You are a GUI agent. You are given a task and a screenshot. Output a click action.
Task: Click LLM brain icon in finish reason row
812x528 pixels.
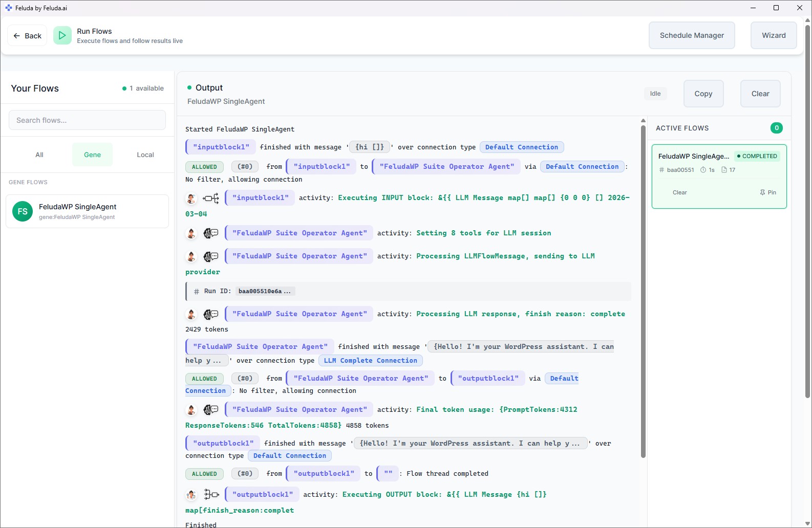coord(211,314)
